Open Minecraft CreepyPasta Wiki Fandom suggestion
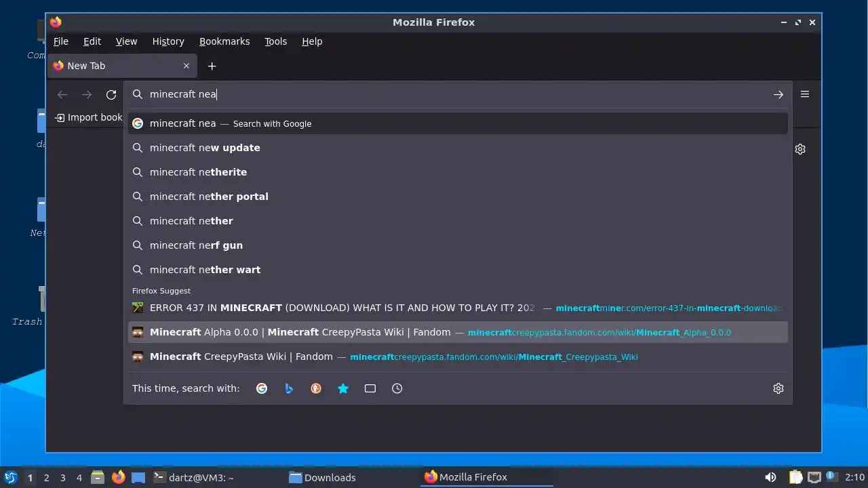Viewport: 868px width, 488px height. [458, 357]
